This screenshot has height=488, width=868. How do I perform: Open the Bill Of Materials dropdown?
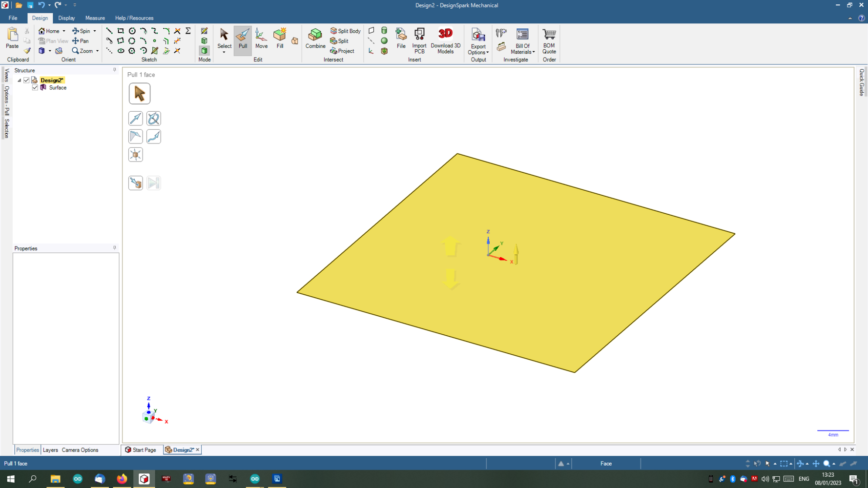point(522,50)
